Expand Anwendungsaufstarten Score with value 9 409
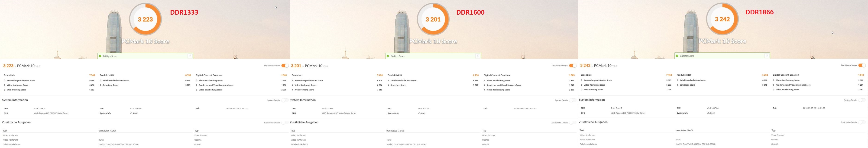Image resolution: width=868 pixels, height=148 pixels. [292, 80]
